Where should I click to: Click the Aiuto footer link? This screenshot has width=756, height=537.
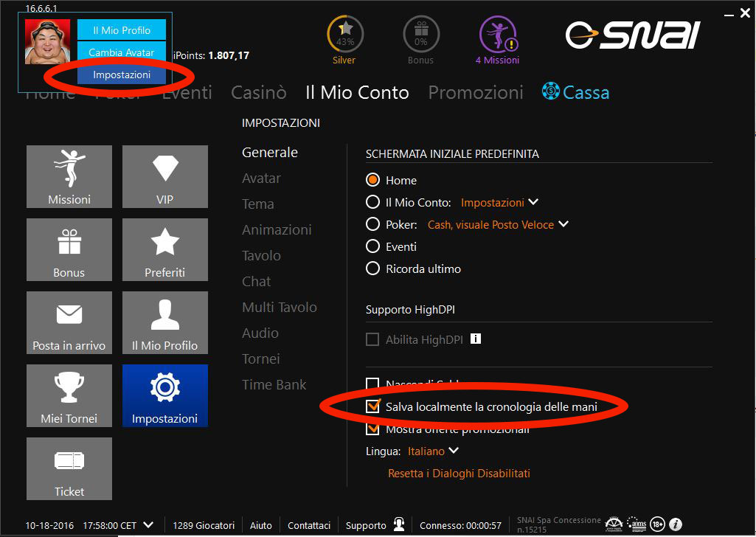coord(261,525)
